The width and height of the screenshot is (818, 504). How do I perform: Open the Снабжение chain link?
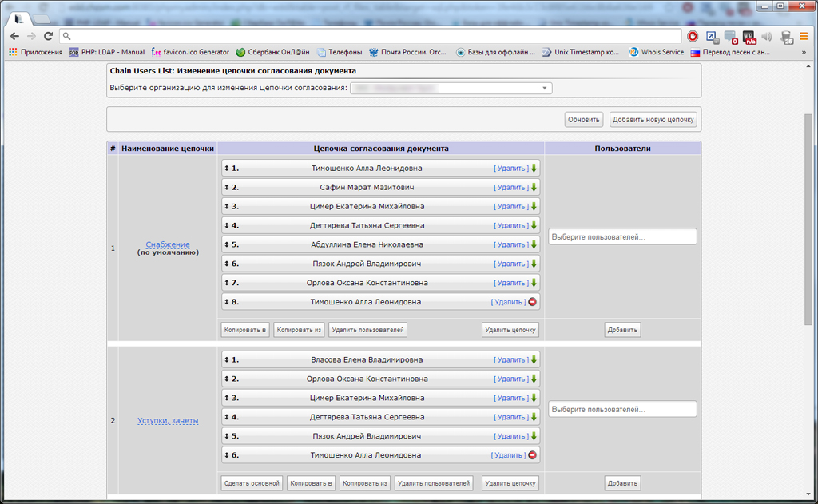(168, 244)
